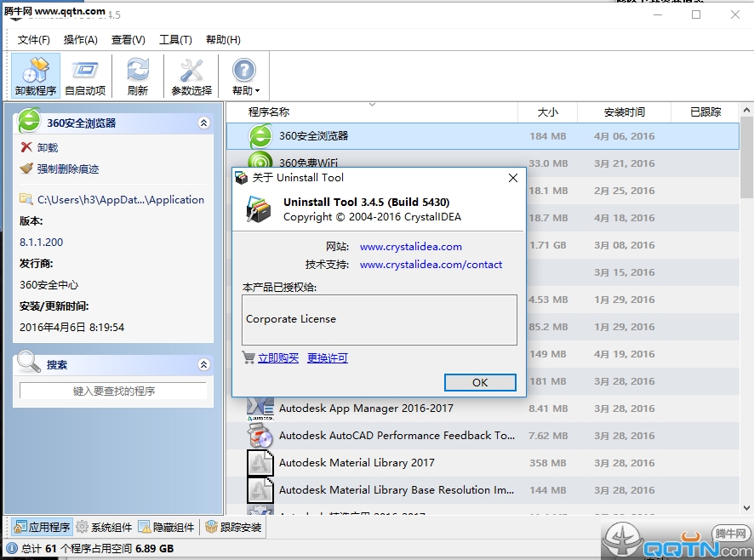
Task: Click the Uninstall Tool logo in About dialog
Action: (x=258, y=209)
